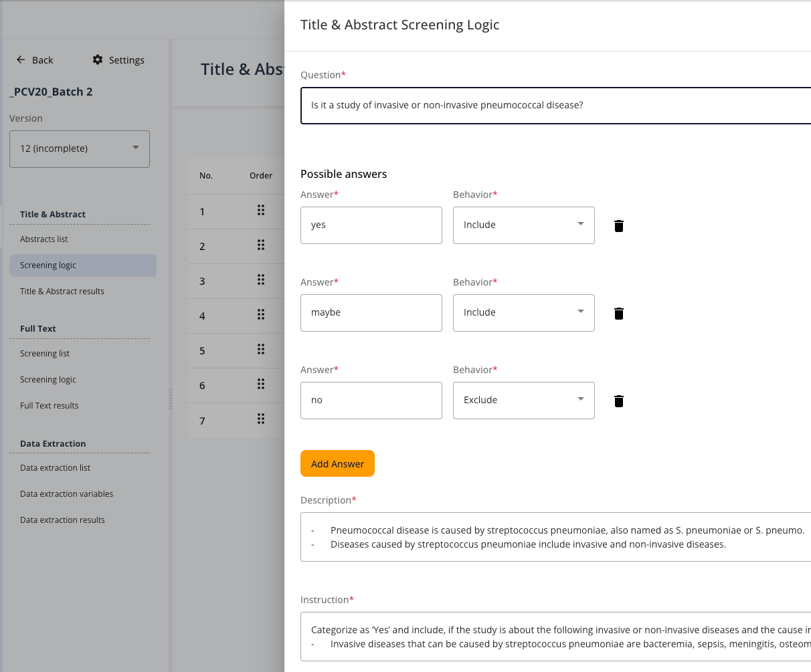
Task: Delete the 'no' answer with trash icon
Action: coord(619,401)
